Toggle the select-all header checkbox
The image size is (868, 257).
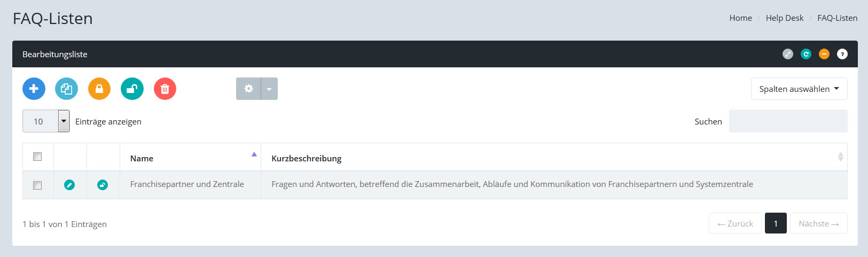[x=37, y=157]
